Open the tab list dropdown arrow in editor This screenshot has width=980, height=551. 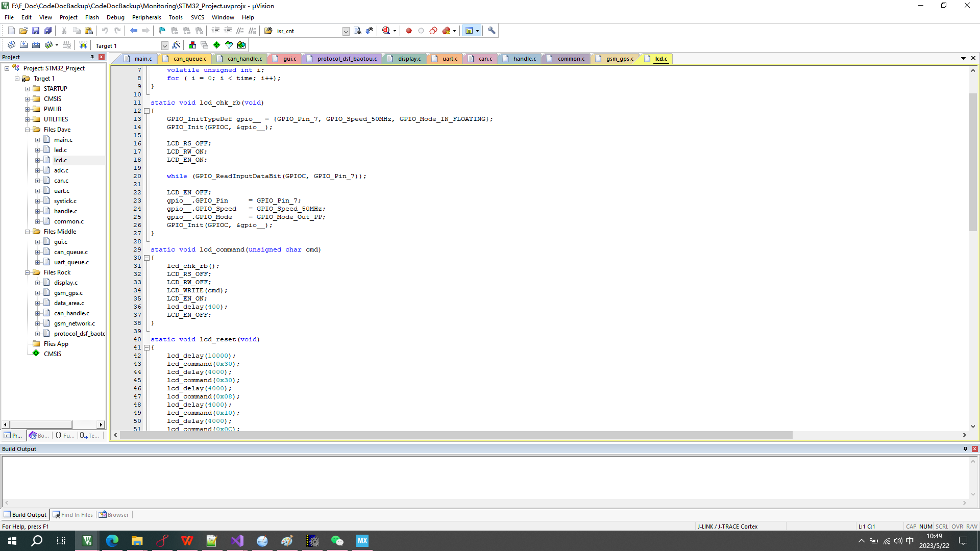pyautogui.click(x=963, y=58)
